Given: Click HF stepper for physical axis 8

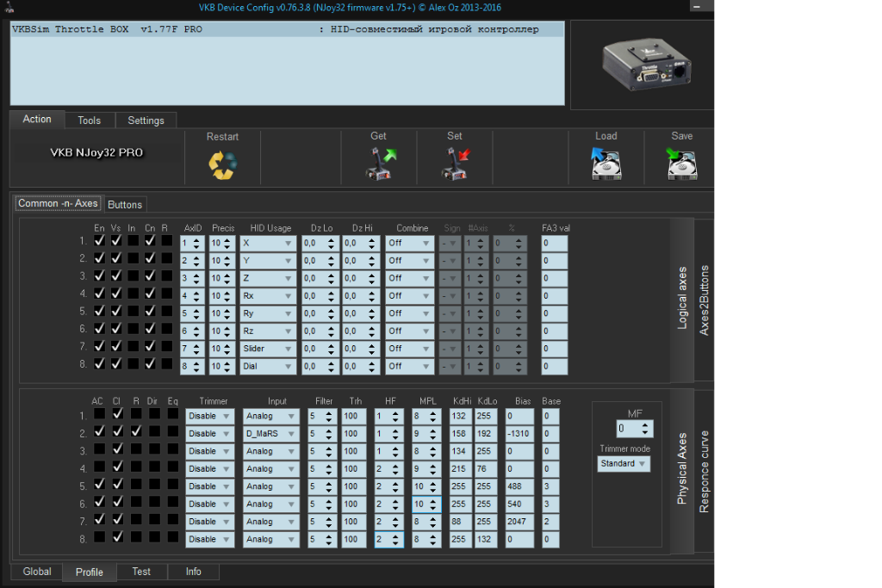Looking at the screenshot, I should (395, 540).
